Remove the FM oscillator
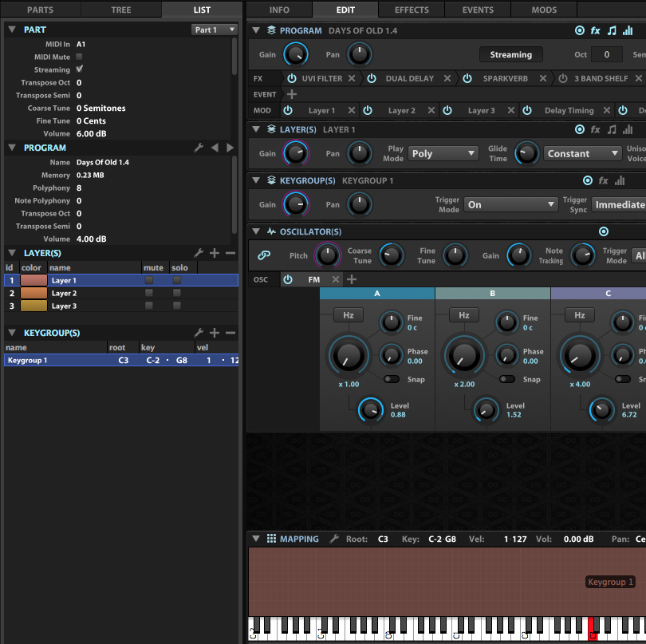The image size is (646, 644). pyautogui.click(x=336, y=279)
